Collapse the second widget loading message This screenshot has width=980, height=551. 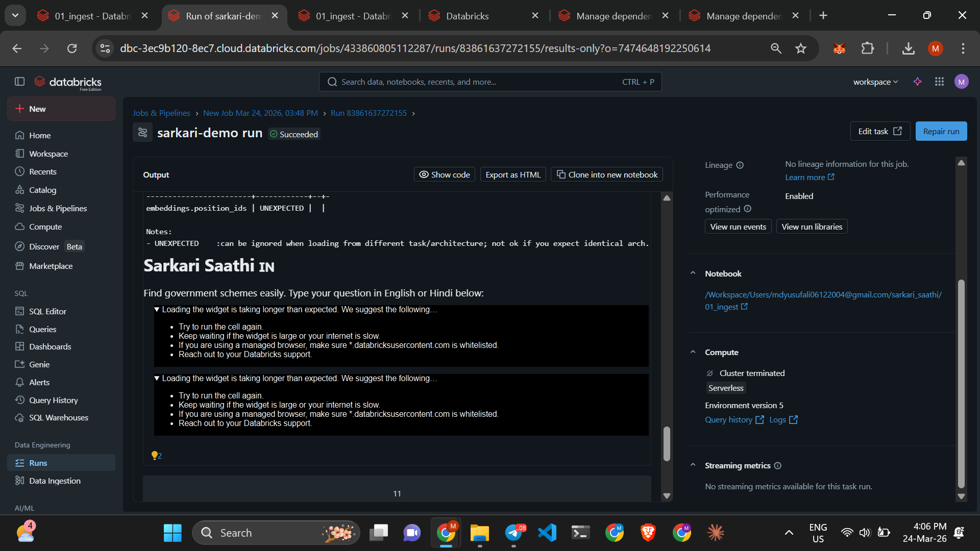157,378
